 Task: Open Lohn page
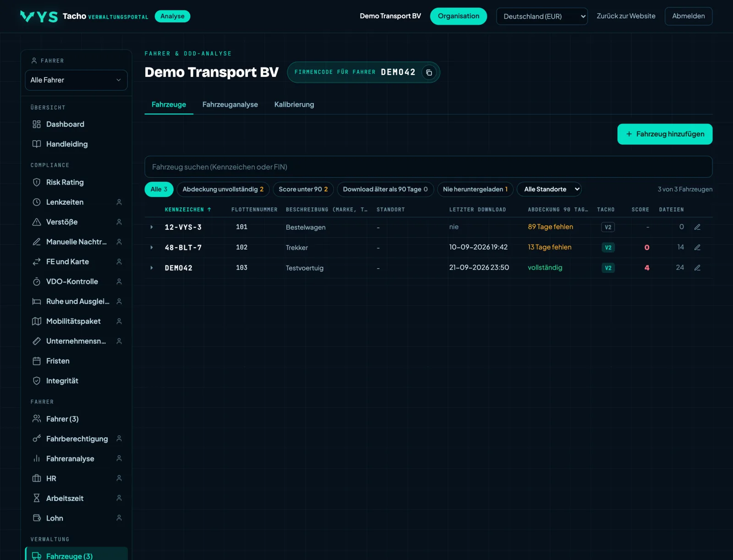pos(76,518)
